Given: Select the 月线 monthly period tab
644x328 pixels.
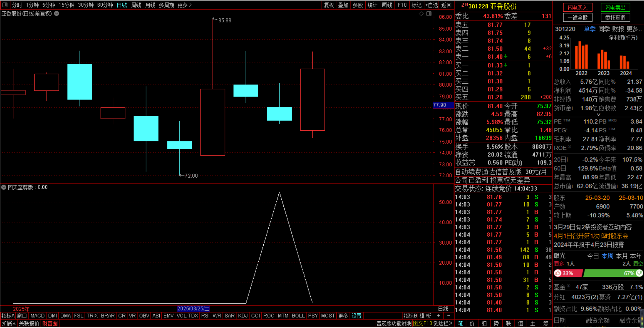Looking at the screenshot, I should coord(150,5).
